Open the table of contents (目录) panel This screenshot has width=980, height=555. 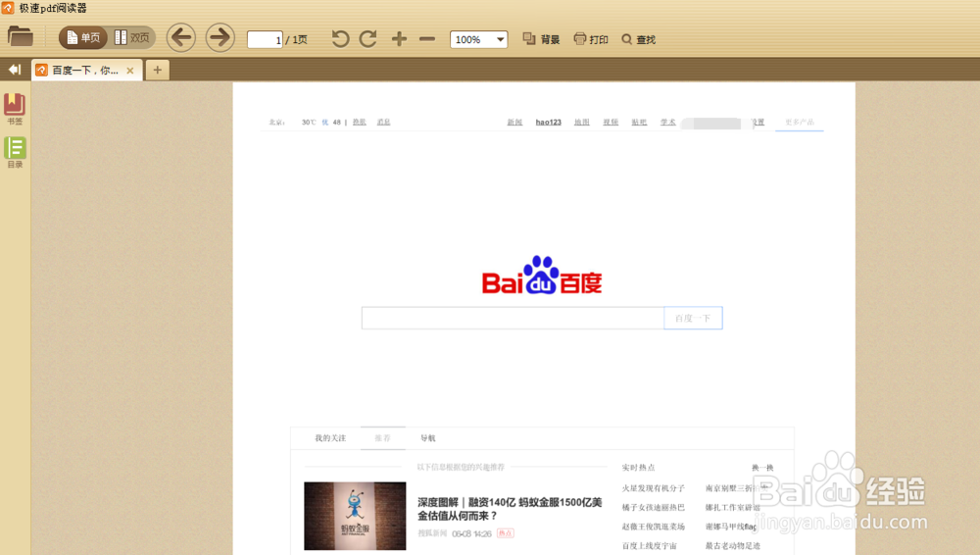(x=15, y=153)
